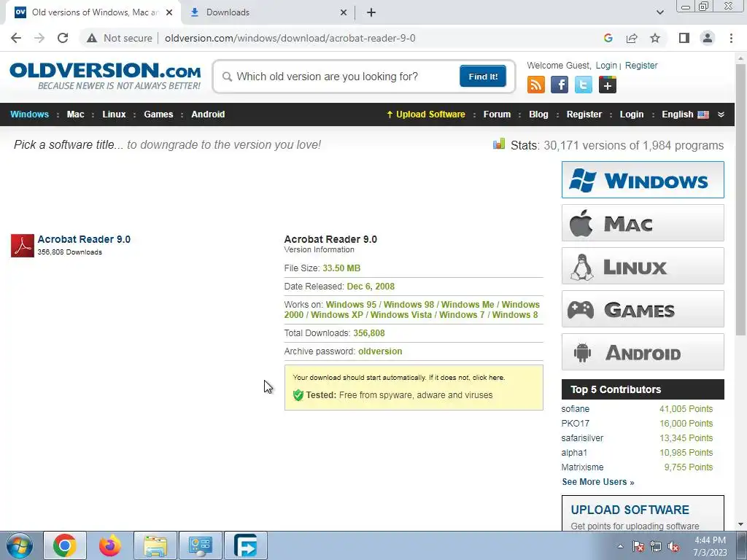The width and height of the screenshot is (747, 560).
Task: Click Register in the black nav bar
Action: (x=584, y=114)
